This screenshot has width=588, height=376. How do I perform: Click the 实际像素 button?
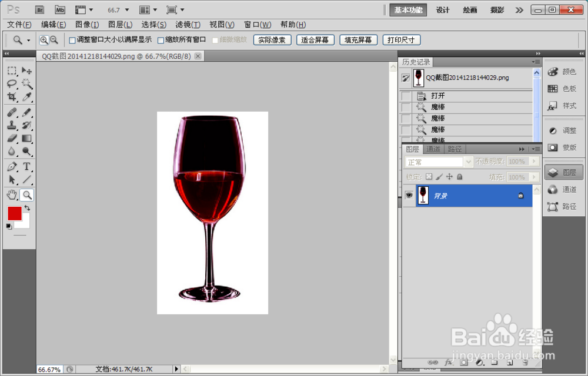(272, 40)
